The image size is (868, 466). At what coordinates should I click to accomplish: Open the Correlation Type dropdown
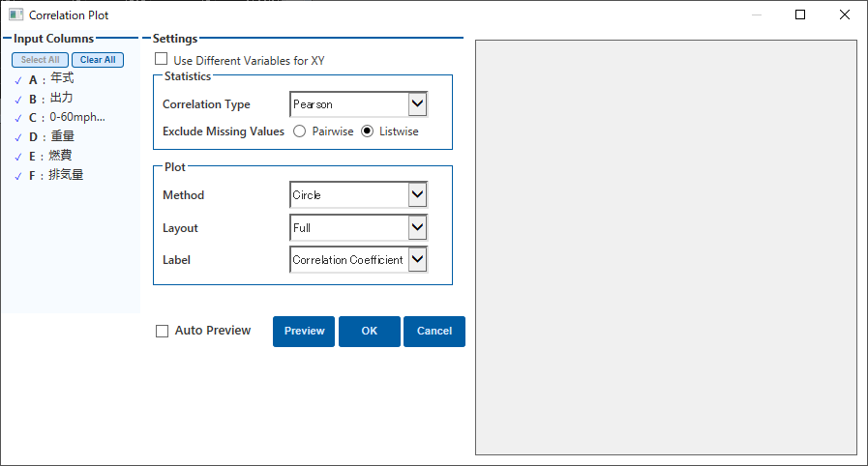pos(417,103)
